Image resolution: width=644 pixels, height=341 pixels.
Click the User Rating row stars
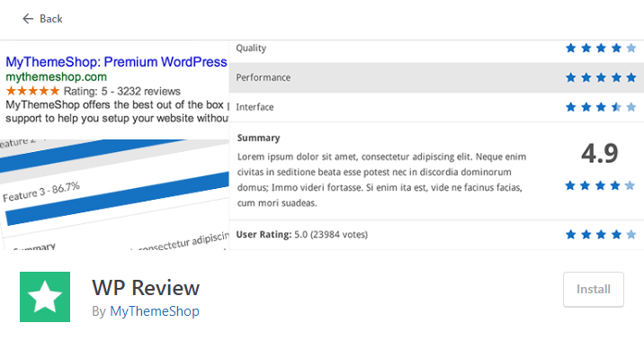pyautogui.click(x=601, y=235)
